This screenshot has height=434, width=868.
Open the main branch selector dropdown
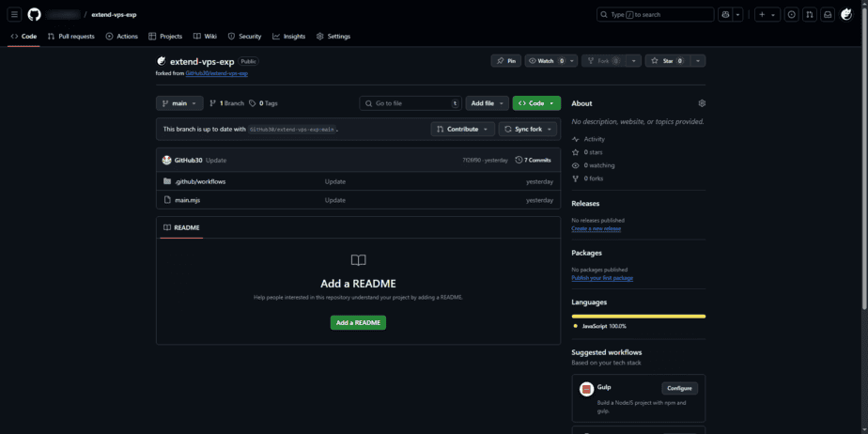(x=180, y=103)
